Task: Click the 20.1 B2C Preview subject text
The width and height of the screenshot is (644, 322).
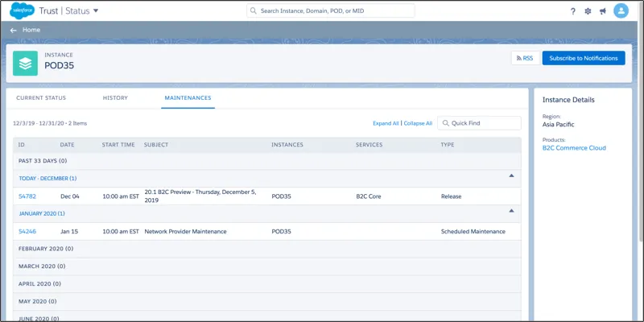Action: click(x=200, y=196)
